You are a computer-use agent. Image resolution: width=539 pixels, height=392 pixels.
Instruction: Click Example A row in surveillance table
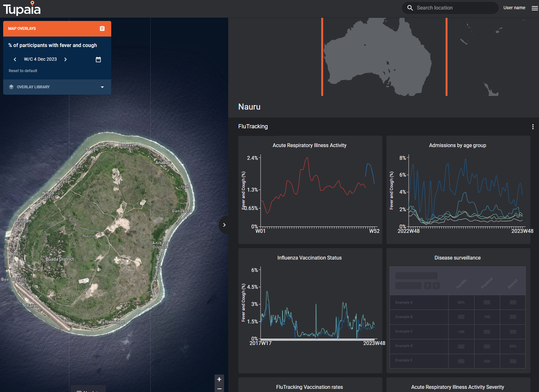(x=458, y=302)
